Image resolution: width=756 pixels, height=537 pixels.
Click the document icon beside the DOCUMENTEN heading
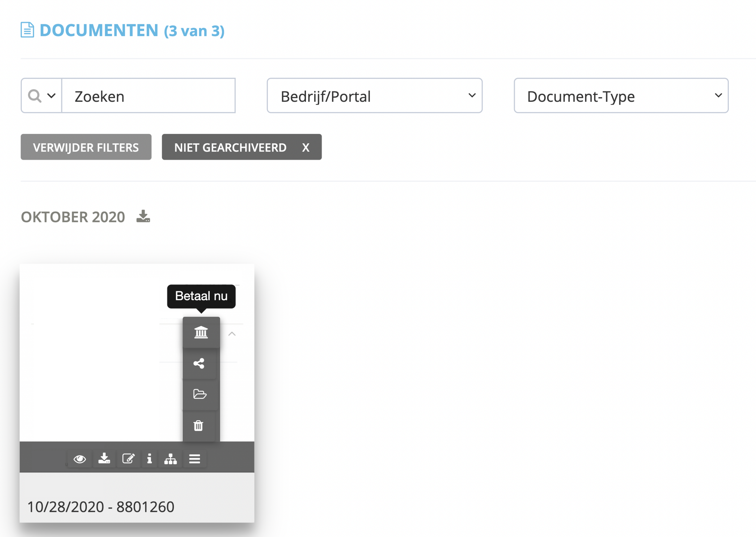27,30
